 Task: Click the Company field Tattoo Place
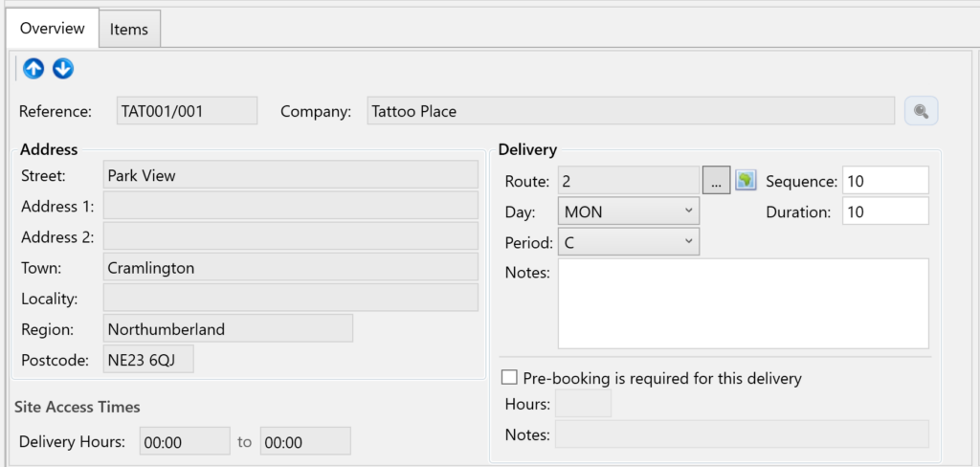tap(631, 111)
